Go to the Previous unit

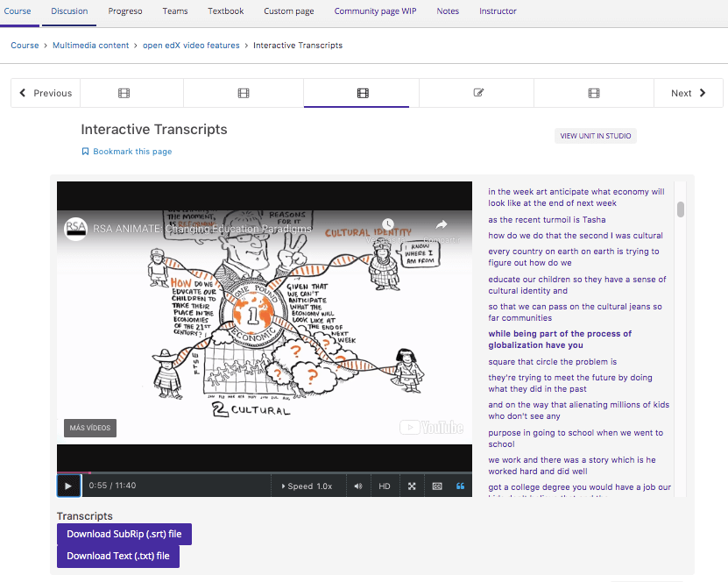pyautogui.click(x=46, y=93)
